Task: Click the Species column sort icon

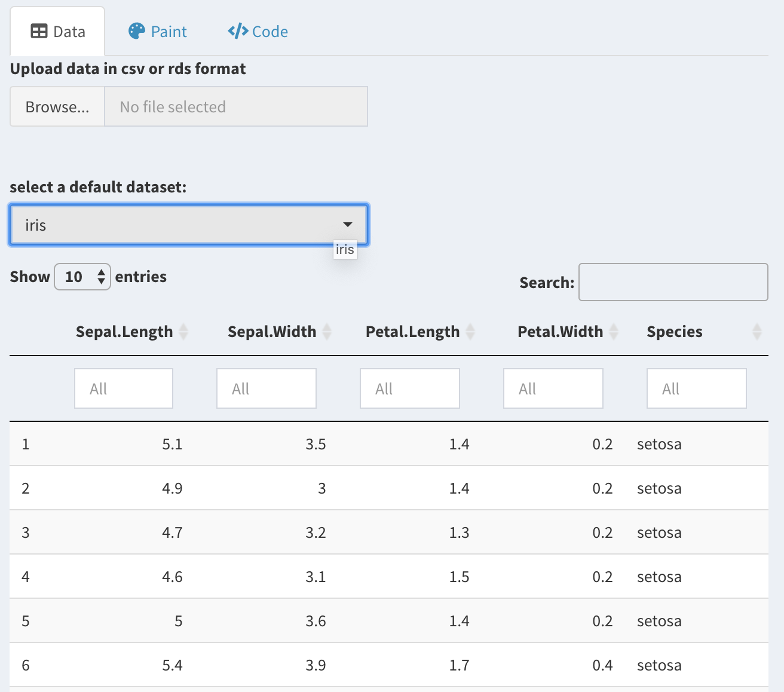Action: pyautogui.click(x=757, y=332)
